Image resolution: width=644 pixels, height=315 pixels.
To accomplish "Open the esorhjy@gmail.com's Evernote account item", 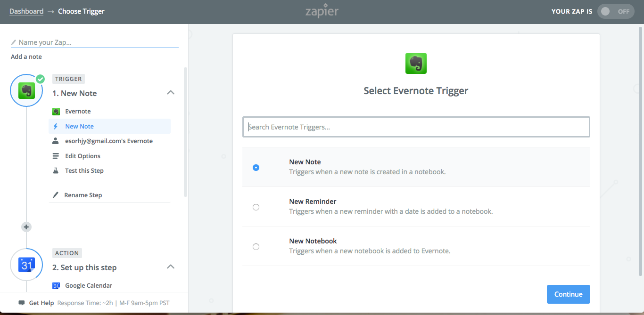I will coord(109,141).
